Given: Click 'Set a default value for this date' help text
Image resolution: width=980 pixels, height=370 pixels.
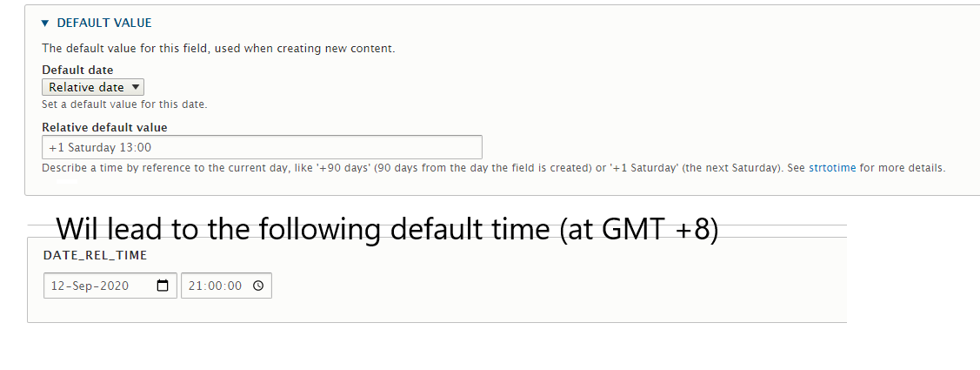Looking at the screenshot, I should point(124,104).
